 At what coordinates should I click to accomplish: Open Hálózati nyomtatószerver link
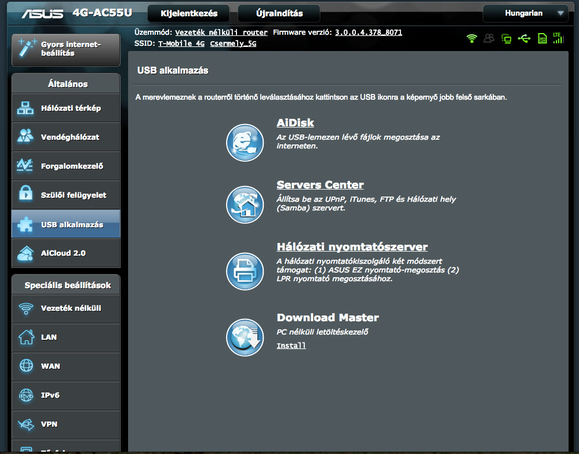click(x=352, y=247)
